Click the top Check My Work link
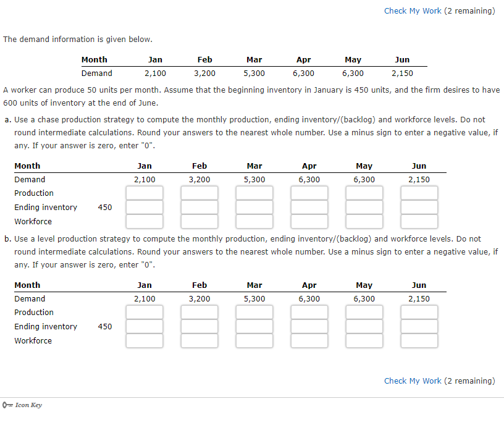504x438 pixels. click(x=413, y=11)
